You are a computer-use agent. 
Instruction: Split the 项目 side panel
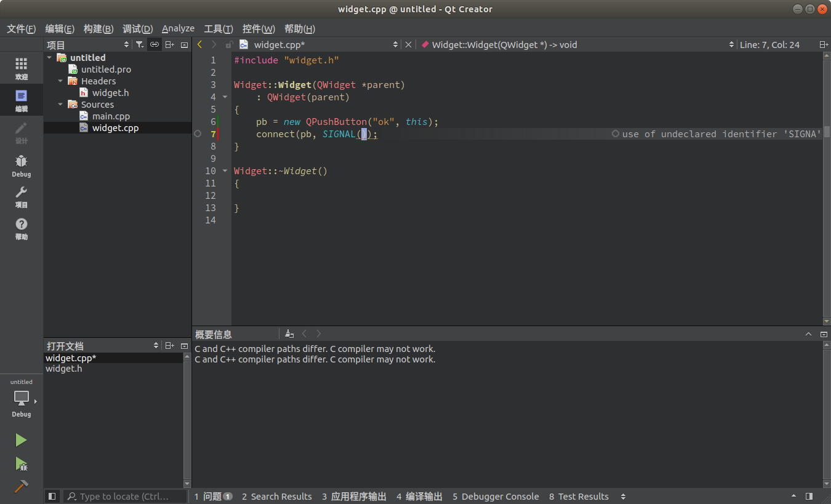pyautogui.click(x=169, y=44)
